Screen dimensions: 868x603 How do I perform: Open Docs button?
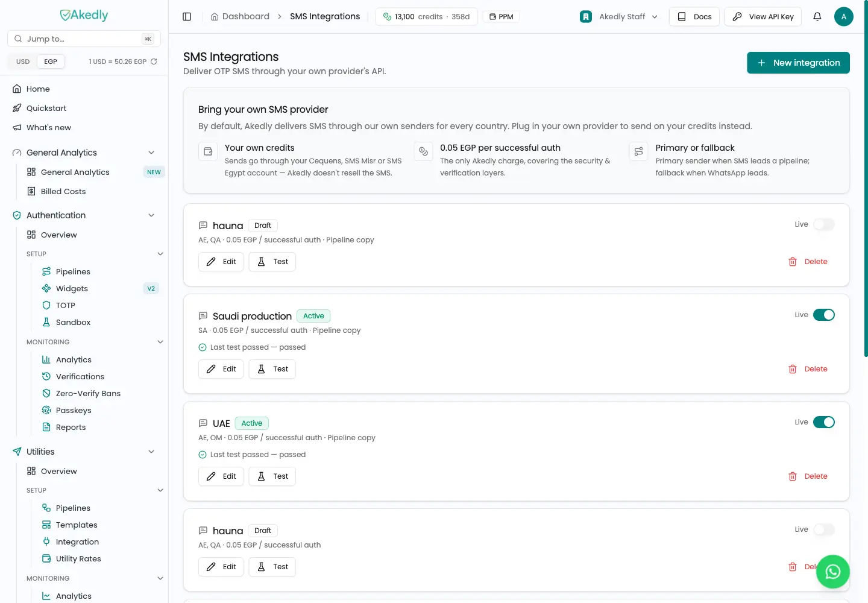click(694, 17)
